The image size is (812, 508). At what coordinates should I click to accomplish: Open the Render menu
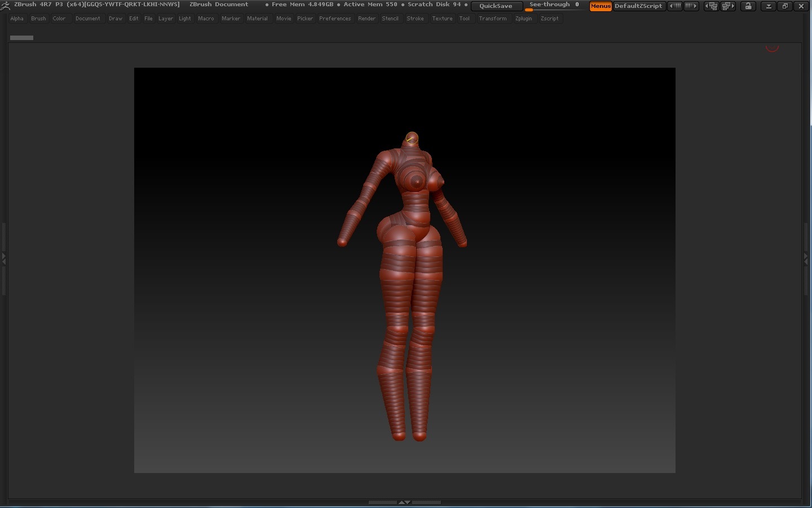(x=367, y=19)
